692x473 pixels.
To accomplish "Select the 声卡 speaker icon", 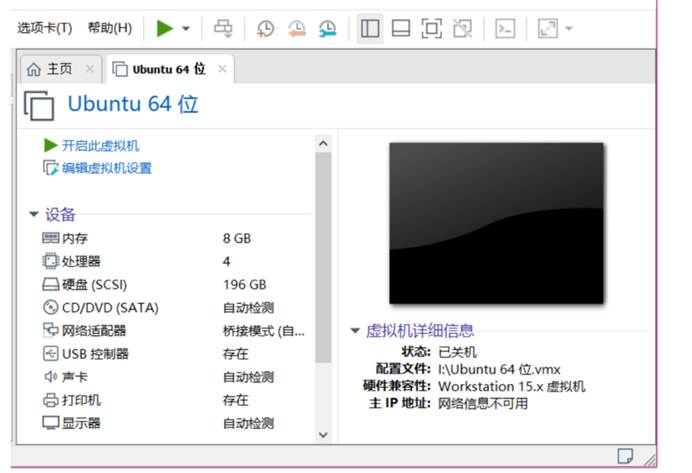I will pos(50,376).
